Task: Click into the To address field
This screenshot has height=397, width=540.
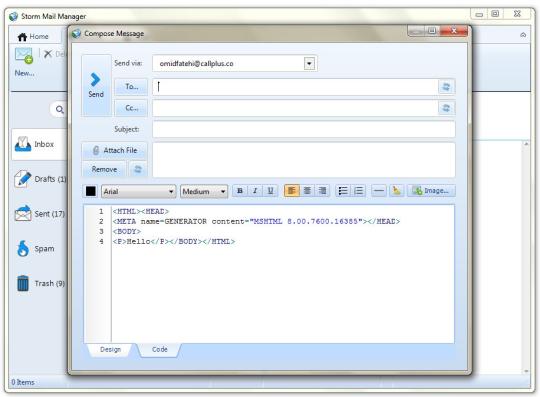Action: coord(295,87)
